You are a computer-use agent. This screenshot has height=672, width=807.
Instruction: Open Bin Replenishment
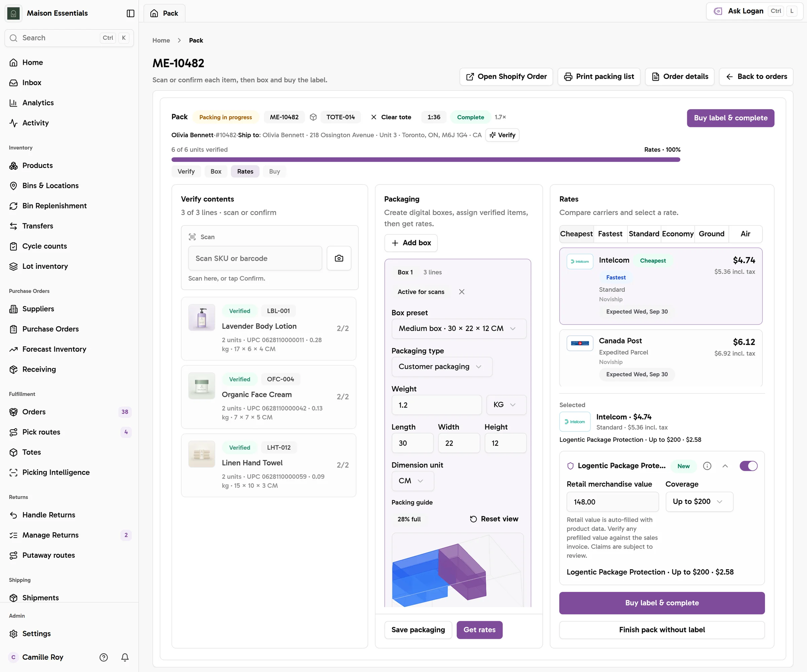point(69,206)
